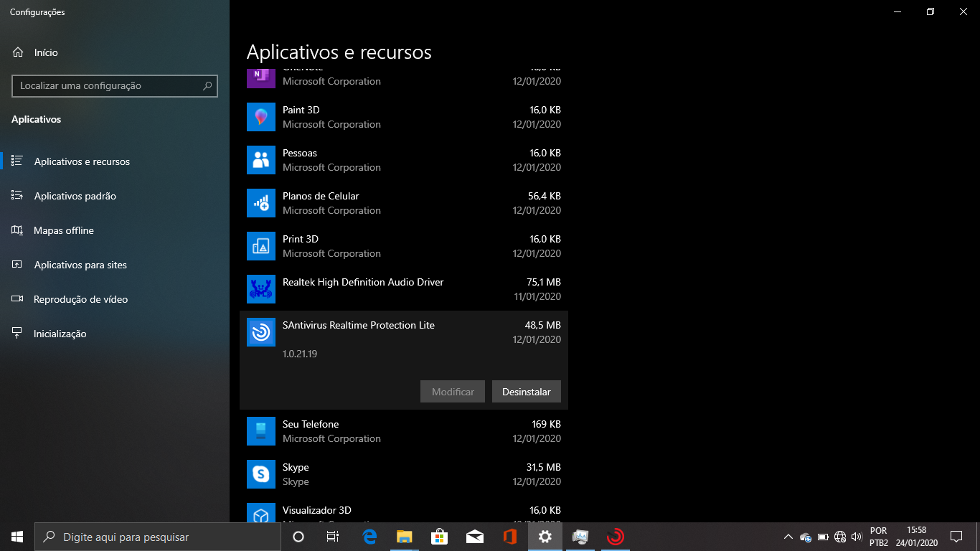Open Mapas offline section
The image size is (980, 551).
pos(115,230)
